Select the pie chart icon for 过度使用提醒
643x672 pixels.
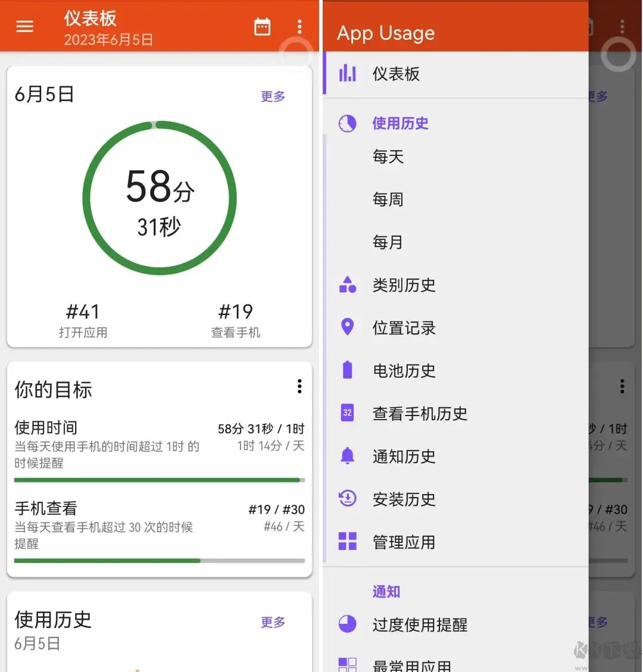click(348, 624)
